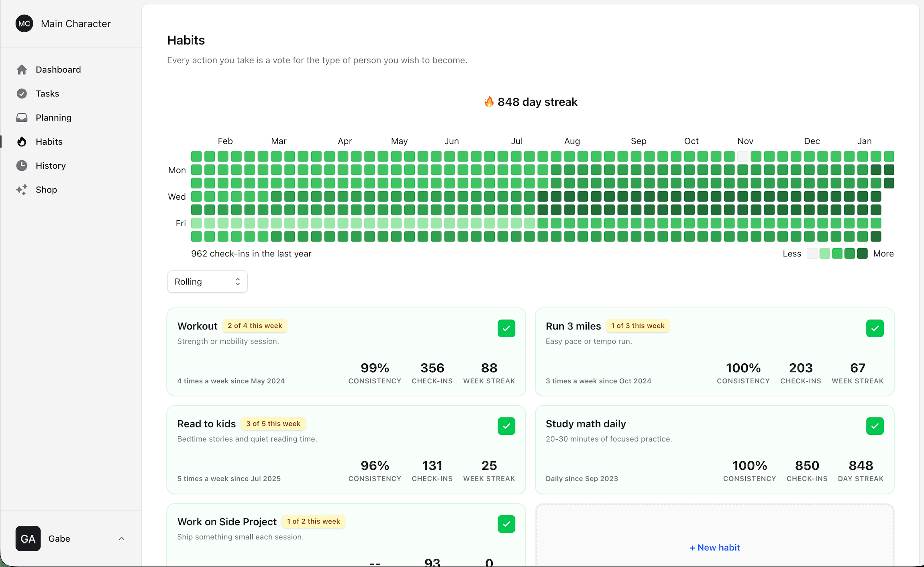Open the Work on Side Project habit title

(x=227, y=522)
